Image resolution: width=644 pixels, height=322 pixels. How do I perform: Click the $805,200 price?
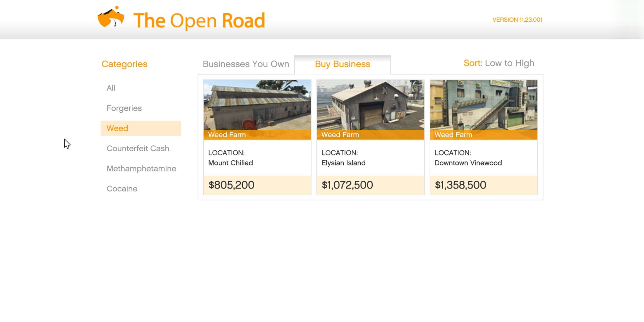231,185
